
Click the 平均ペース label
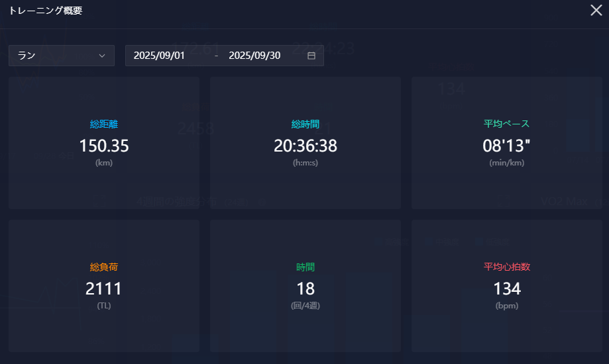click(507, 124)
